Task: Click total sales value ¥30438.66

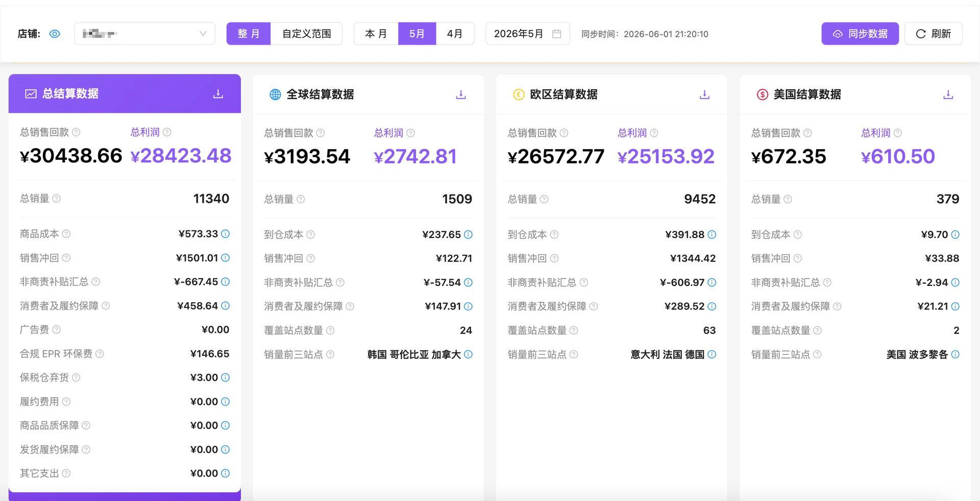Action: (71, 156)
